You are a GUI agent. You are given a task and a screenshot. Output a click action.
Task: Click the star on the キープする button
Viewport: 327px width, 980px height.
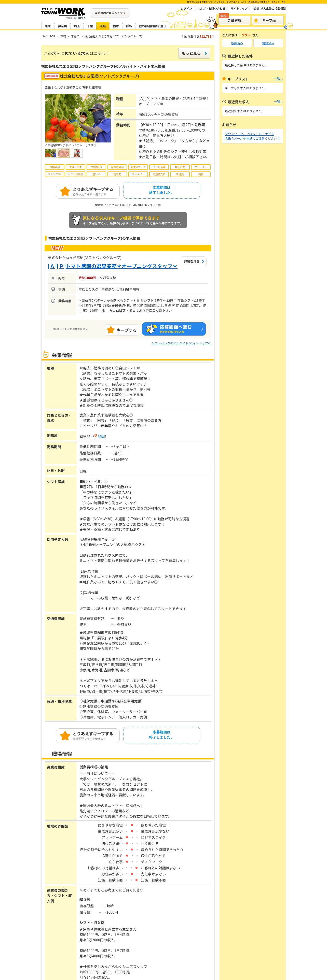pyautogui.click(x=111, y=330)
